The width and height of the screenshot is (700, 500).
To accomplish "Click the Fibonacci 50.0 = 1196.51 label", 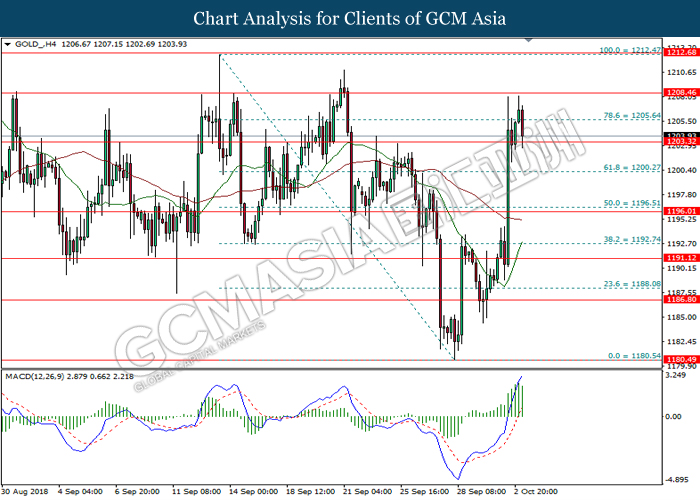I will 632,203.
